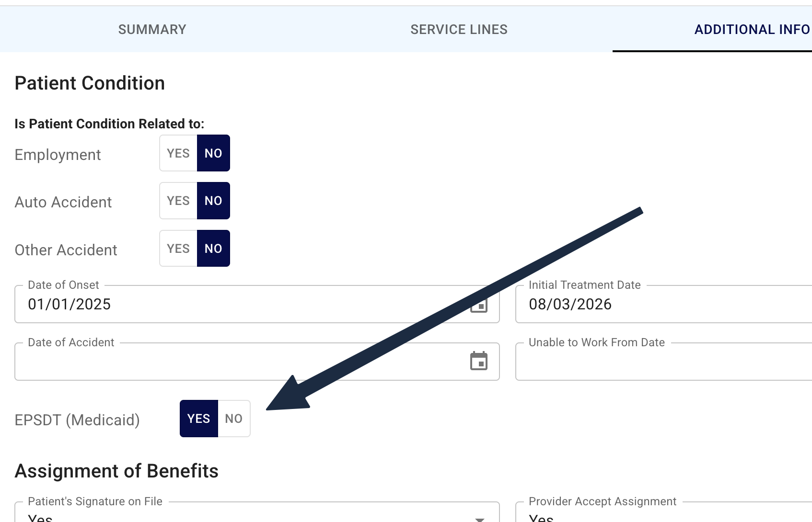Screen dimensions: 812x522
Task: Focus the Unable to Work From Date field
Action: (x=664, y=362)
